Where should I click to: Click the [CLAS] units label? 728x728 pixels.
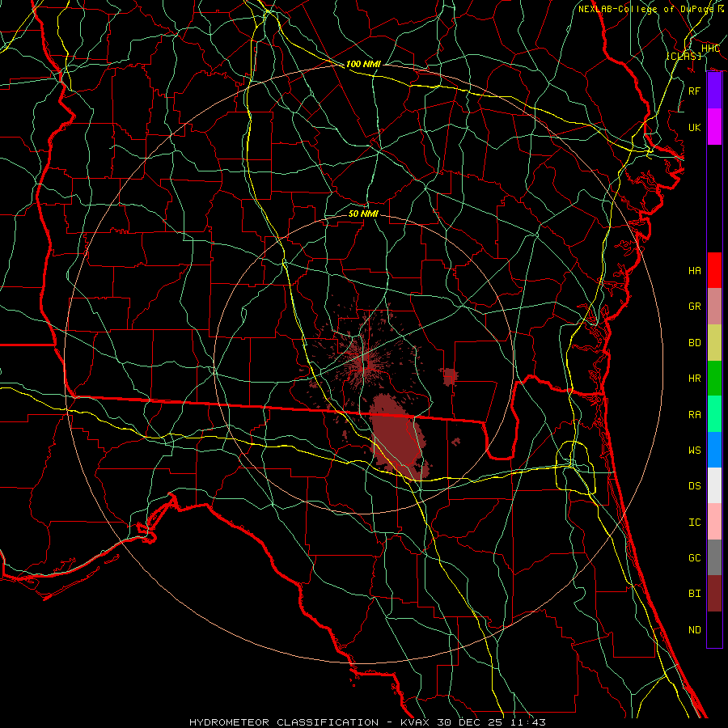pyautogui.click(x=684, y=56)
